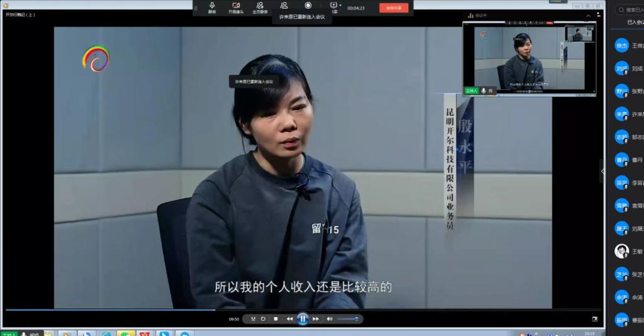The width and height of the screenshot is (644, 336).
Task: Select participant 刘愚 avatar 愚天
Action: pyautogui.click(x=621, y=228)
